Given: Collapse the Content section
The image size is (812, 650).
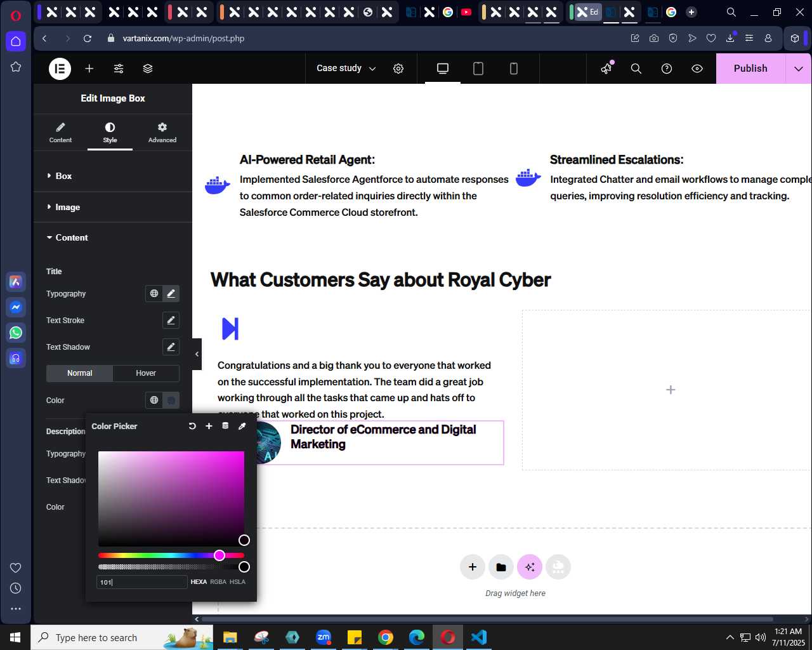Looking at the screenshot, I should 113,237.
